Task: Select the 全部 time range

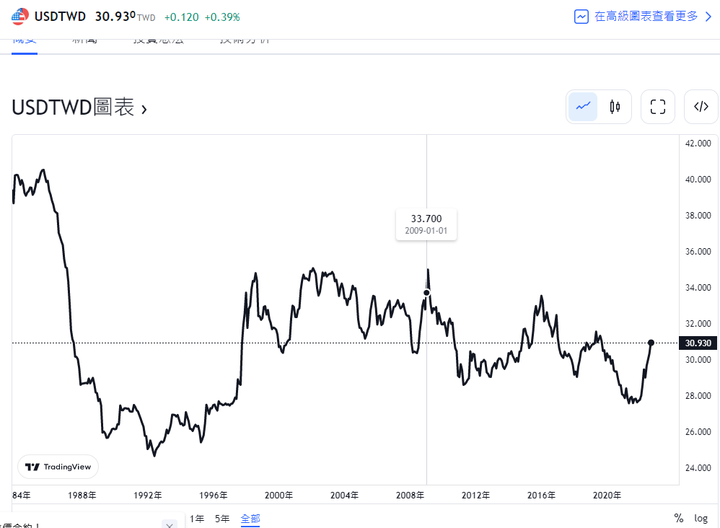Action: [250, 518]
